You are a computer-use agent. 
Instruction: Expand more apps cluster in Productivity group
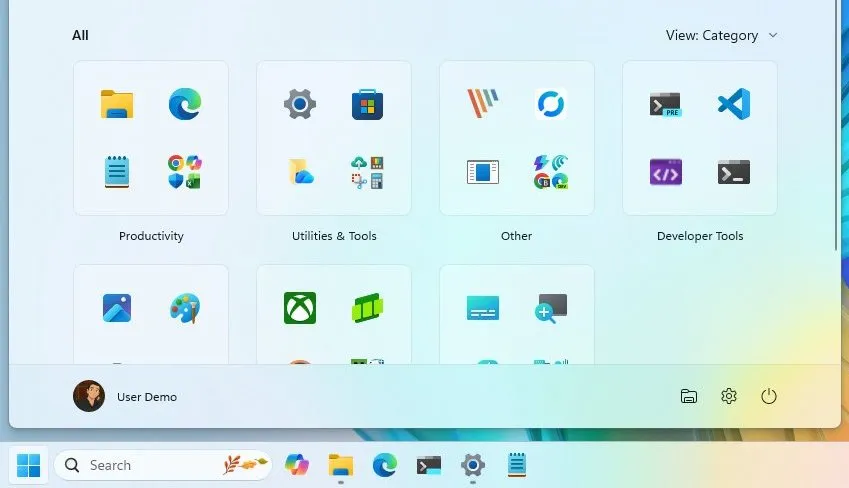185,172
